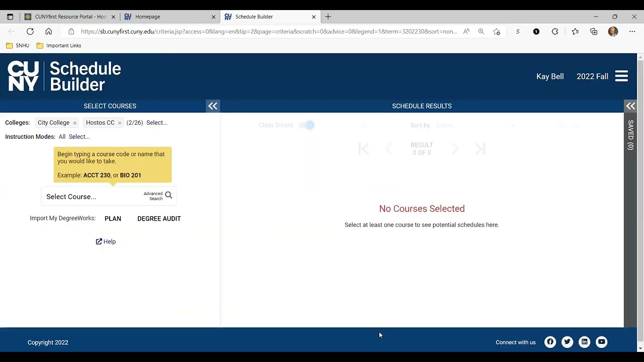The image size is (644, 362).
Task: Click the Kay Bell user name
Action: (550, 76)
